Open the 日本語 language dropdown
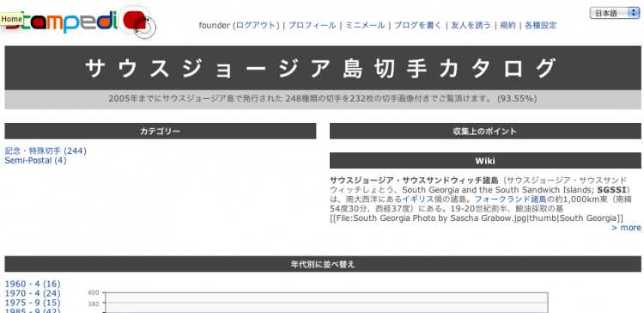Image resolution: width=644 pixels, height=313 pixels. coord(615,13)
